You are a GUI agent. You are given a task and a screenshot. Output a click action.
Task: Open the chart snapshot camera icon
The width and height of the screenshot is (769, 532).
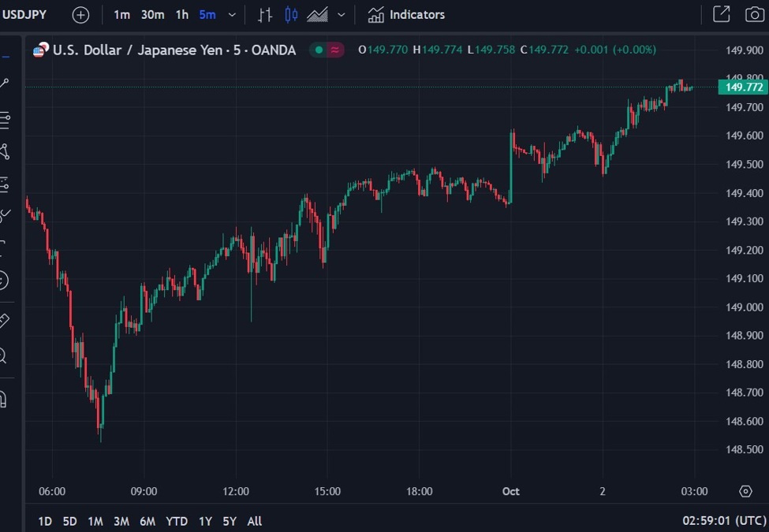(x=755, y=15)
